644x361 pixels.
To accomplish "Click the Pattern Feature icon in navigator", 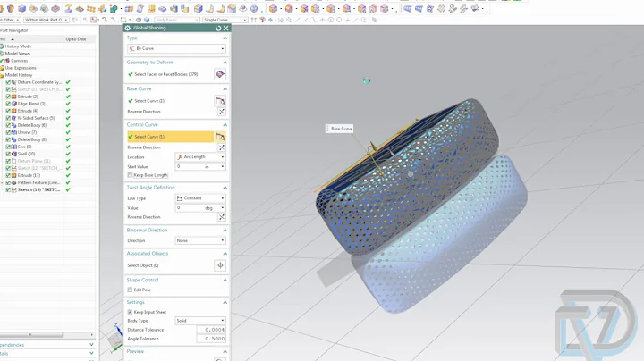I will click(x=14, y=182).
